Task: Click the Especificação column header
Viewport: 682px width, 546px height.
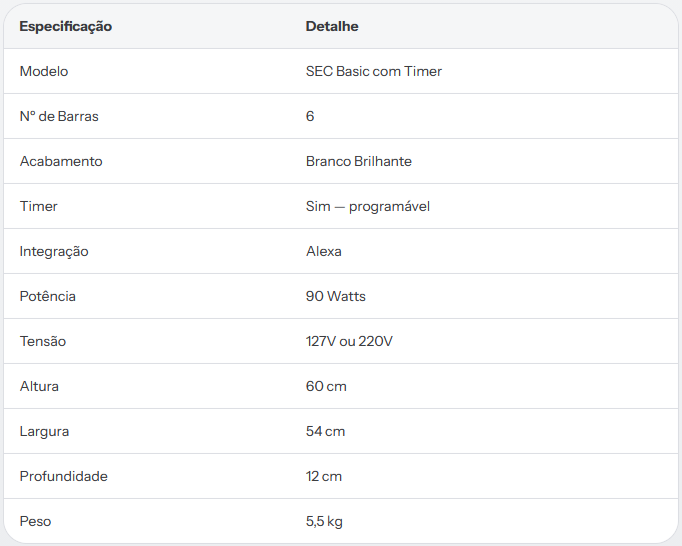Action: coord(66,27)
